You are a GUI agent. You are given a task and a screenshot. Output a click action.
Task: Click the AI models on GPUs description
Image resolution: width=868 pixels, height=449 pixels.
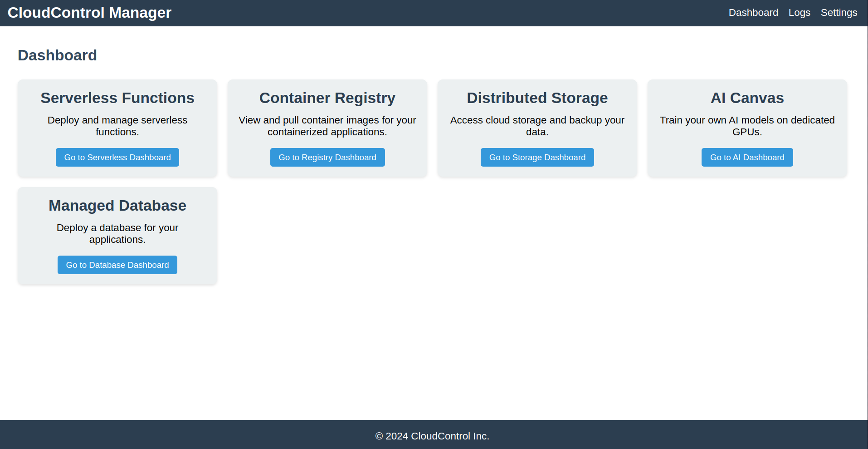747,126
